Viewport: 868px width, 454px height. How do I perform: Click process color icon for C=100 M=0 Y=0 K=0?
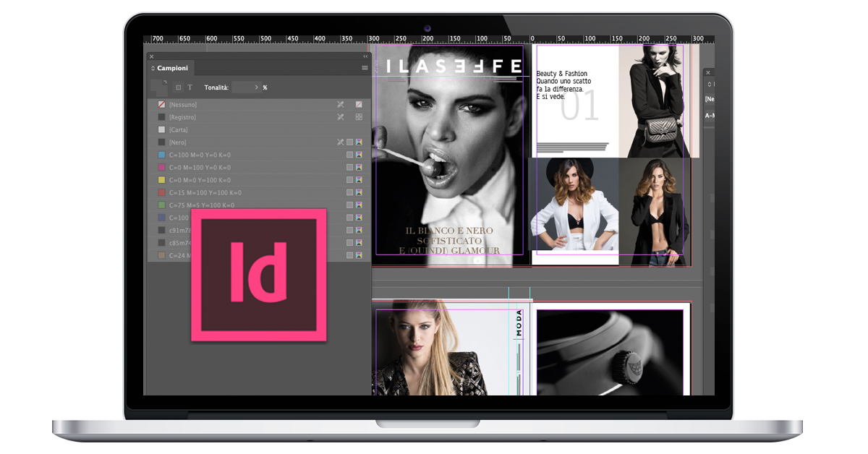[349, 155]
